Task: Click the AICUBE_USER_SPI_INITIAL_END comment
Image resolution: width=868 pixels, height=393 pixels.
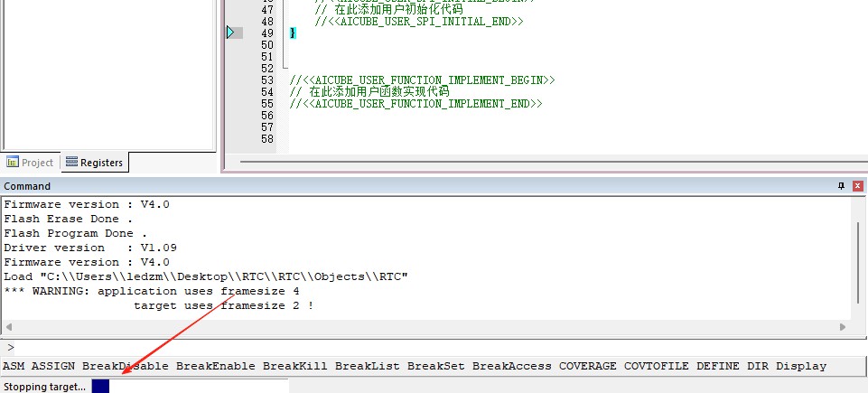Action: point(419,22)
